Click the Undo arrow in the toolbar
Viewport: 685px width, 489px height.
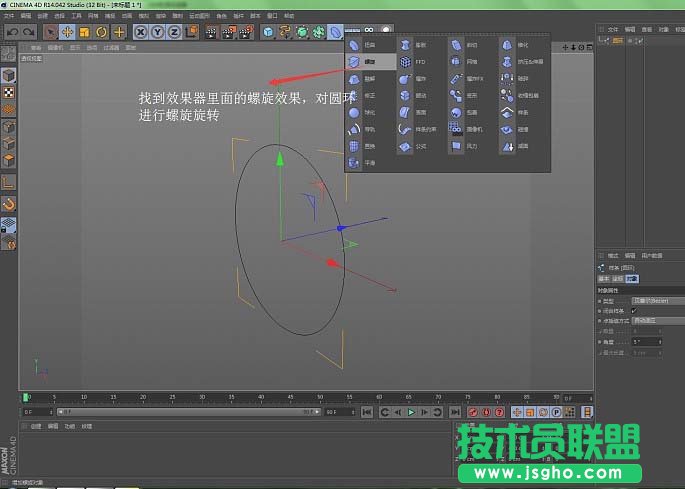(12, 32)
